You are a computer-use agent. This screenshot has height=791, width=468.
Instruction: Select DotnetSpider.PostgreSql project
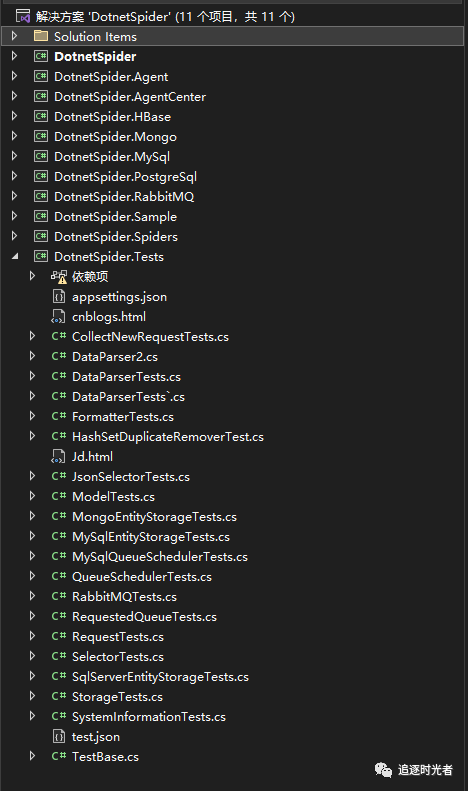pyautogui.click(x=126, y=177)
